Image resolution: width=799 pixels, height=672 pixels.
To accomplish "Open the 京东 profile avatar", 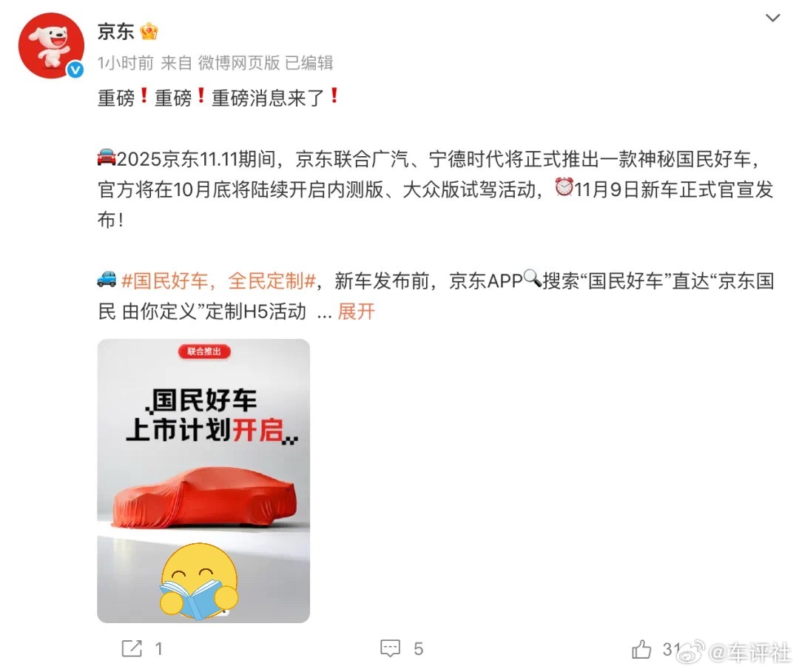I will [51, 46].
